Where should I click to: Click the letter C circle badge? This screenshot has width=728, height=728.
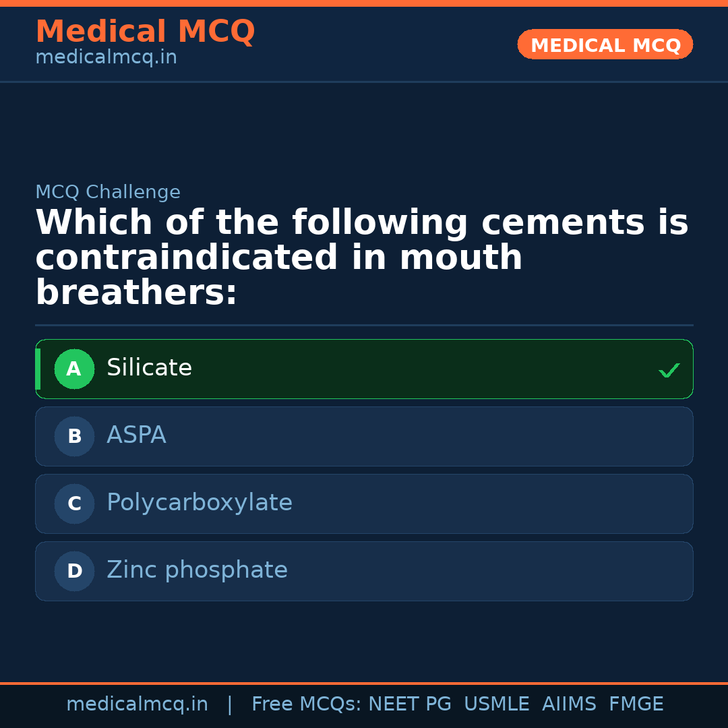[x=74, y=504]
